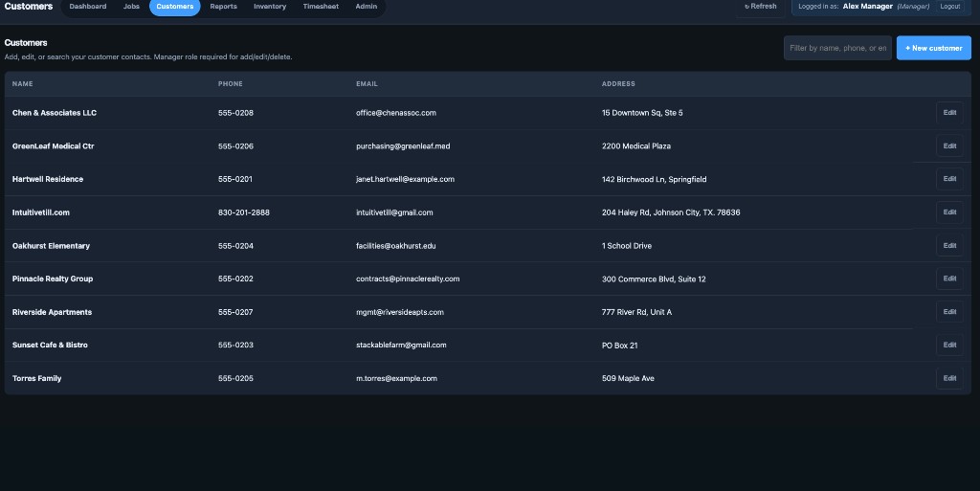Edit the Torres Family customer

pos(949,378)
